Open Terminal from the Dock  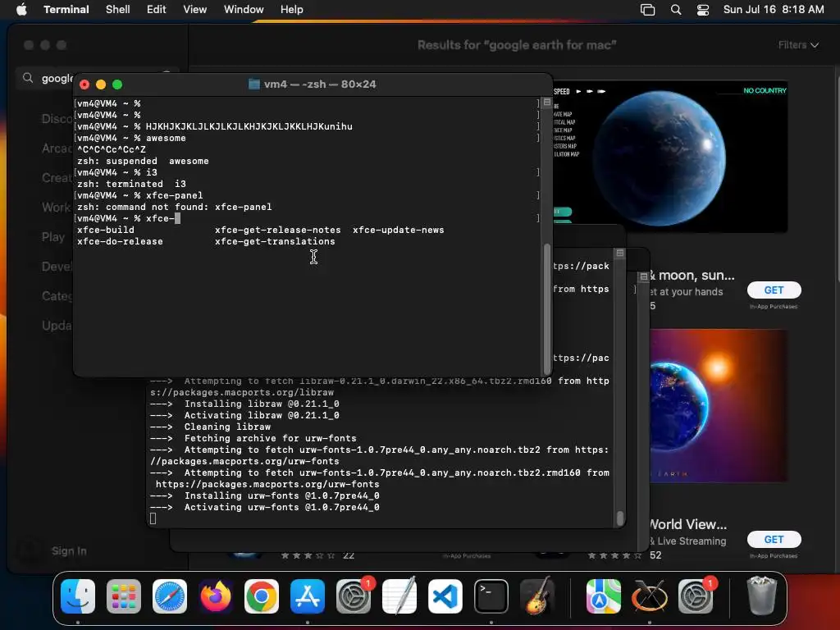(x=491, y=596)
